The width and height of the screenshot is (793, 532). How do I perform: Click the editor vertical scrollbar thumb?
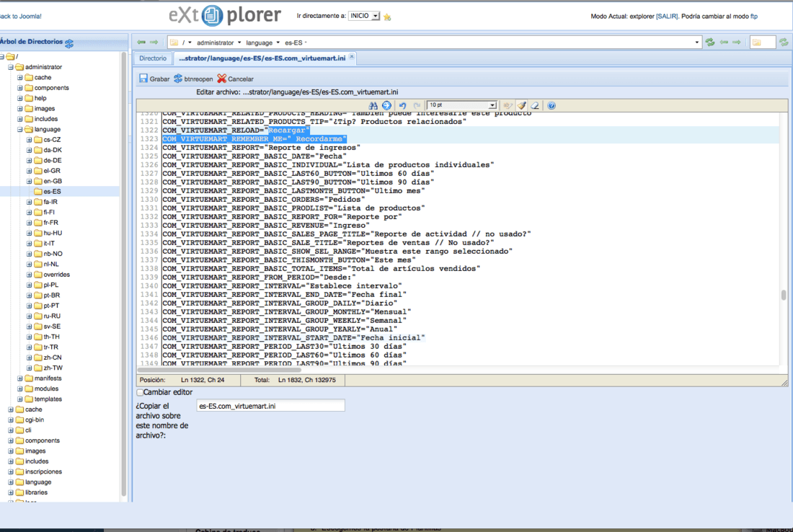784,295
